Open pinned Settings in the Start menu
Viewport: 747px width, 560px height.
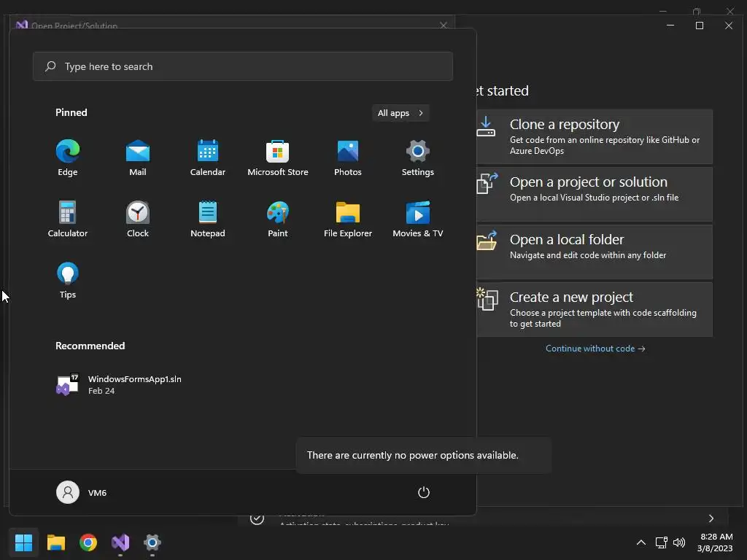pos(418,158)
